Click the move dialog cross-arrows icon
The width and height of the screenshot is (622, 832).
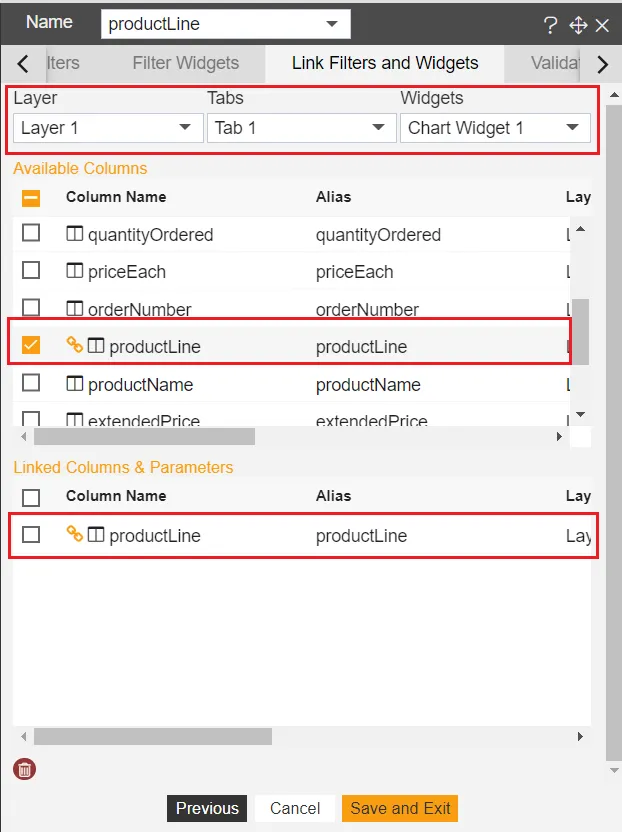point(578,25)
